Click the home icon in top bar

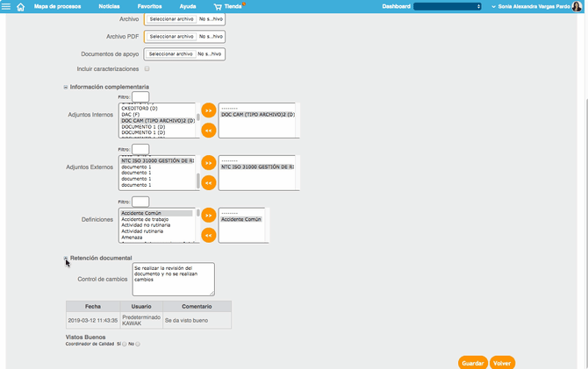click(x=20, y=6)
